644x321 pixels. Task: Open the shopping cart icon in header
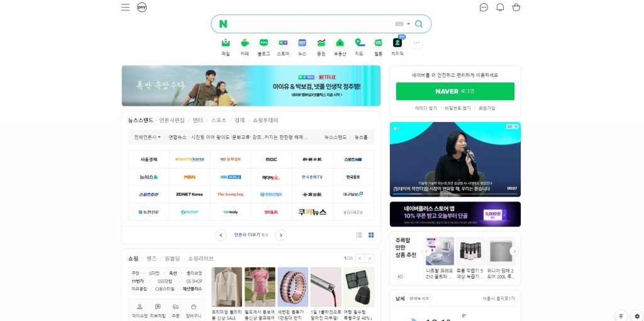[x=516, y=7]
